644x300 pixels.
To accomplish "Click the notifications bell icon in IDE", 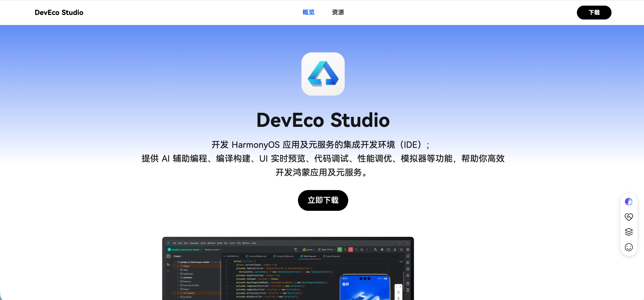I will pos(408,256).
